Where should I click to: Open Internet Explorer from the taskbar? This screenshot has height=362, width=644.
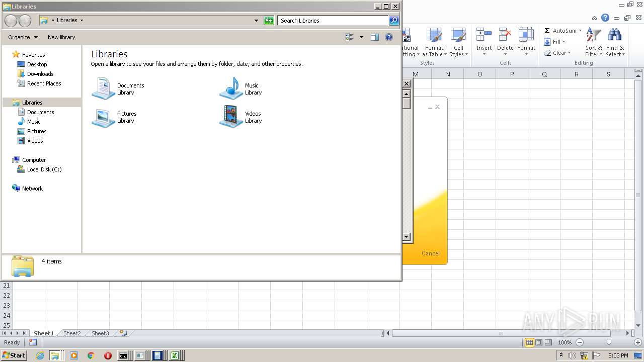pyautogui.click(x=40, y=355)
